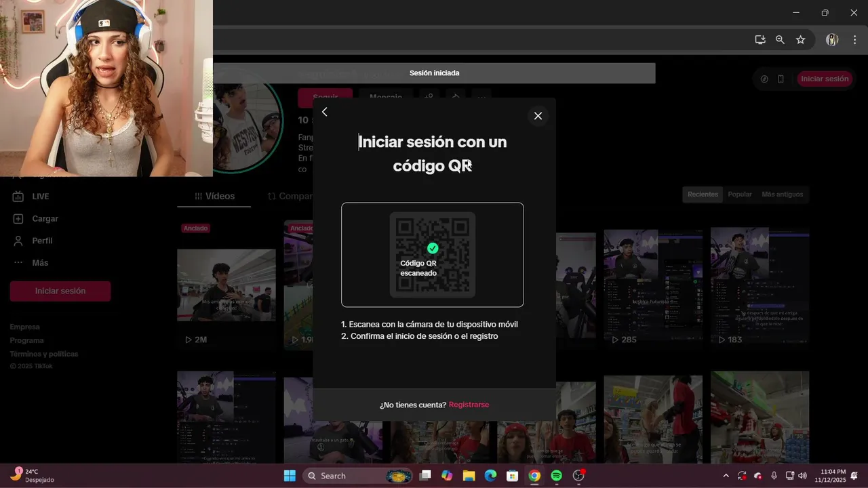The image size is (868, 488).
Task: Open Task View from the taskbar
Action: pos(425,476)
